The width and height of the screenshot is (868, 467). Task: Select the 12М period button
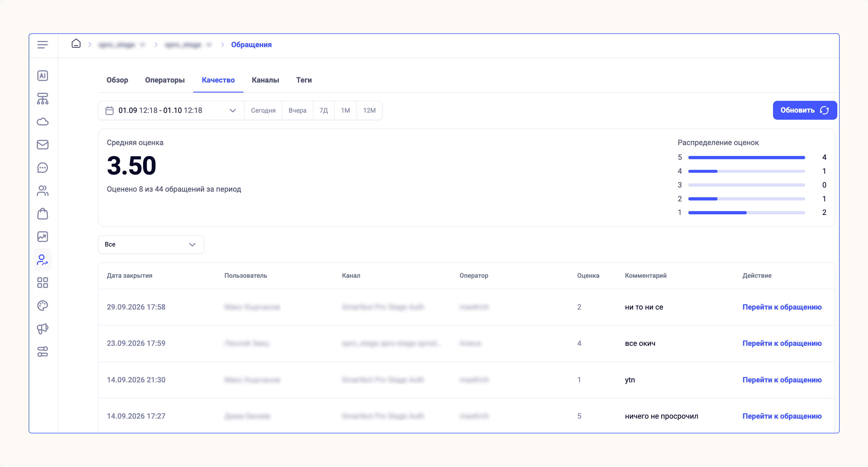369,111
